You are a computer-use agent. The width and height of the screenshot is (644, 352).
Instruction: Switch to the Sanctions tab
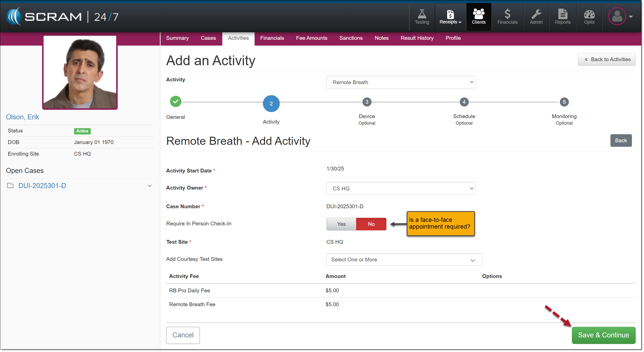click(351, 38)
